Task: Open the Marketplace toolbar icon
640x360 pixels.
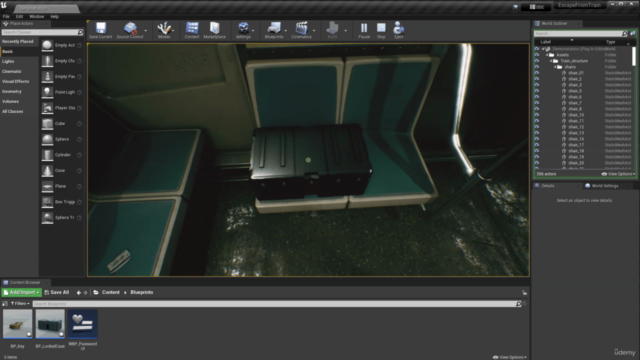Action: (x=215, y=28)
